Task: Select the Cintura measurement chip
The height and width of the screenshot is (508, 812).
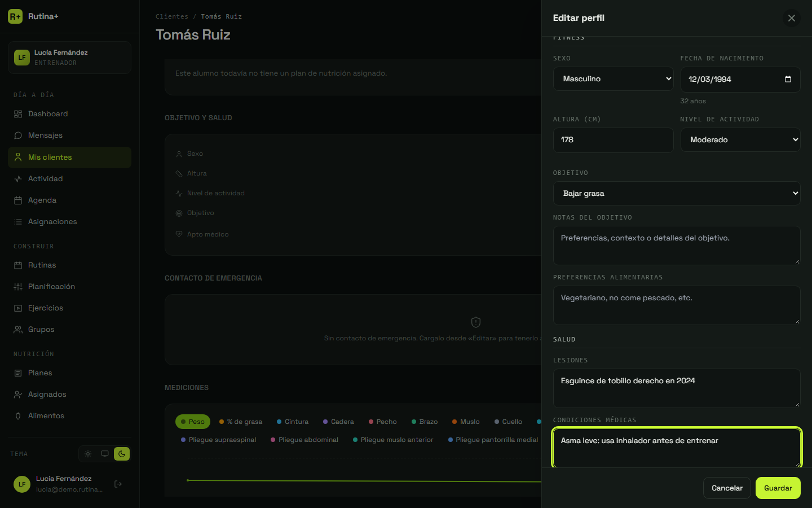Action: (x=293, y=422)
